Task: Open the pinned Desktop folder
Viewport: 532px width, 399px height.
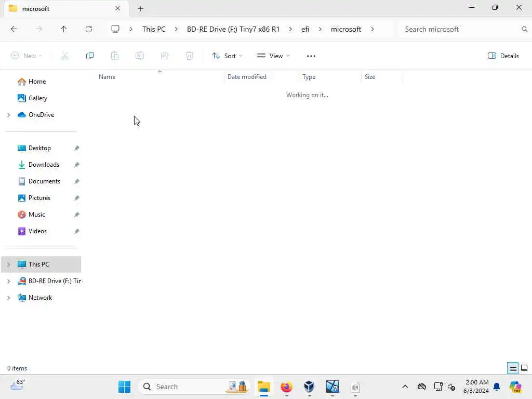Action: [39, 148]
